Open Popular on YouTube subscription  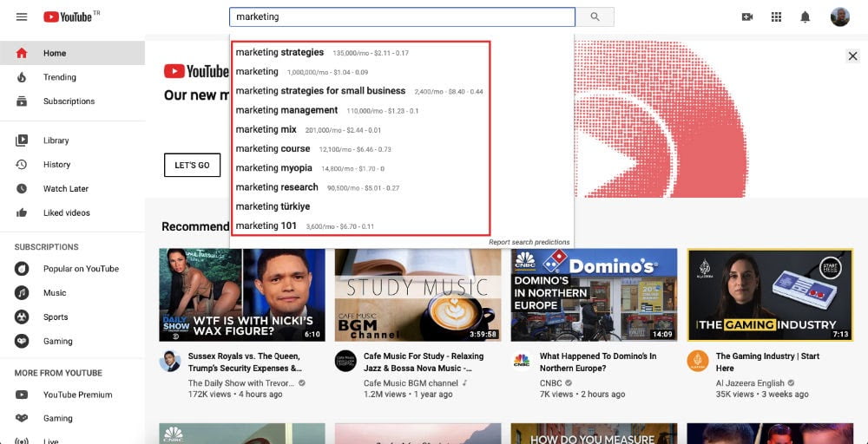pyautogui.click(x=73, y=269)
